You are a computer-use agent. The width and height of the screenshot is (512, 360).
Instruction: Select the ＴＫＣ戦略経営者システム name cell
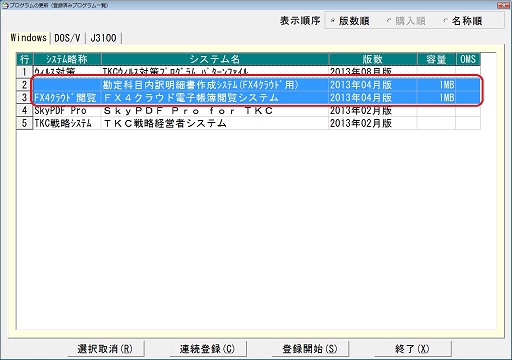(x=215, y=123)
